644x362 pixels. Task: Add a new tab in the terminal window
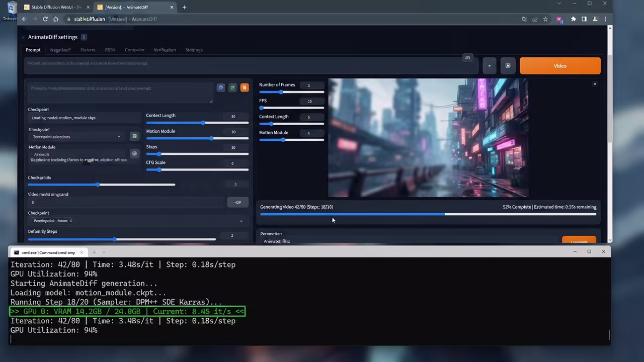click(x=94, y=252)
